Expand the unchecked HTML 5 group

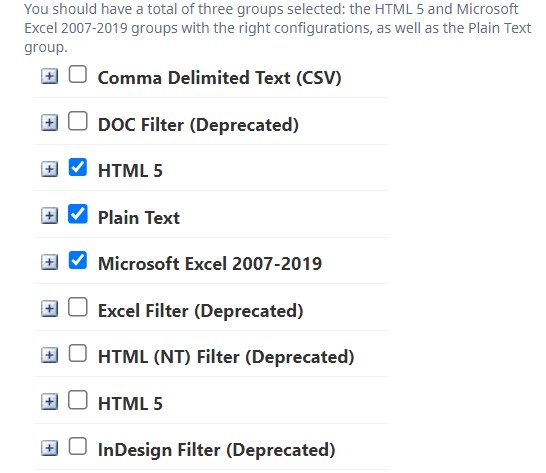49,402
